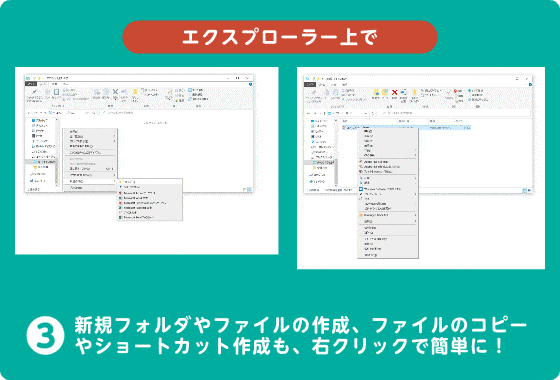560x380 pixels.
Task: Choose first 開く entry in right context menu
Action: [x=388, y=131]
